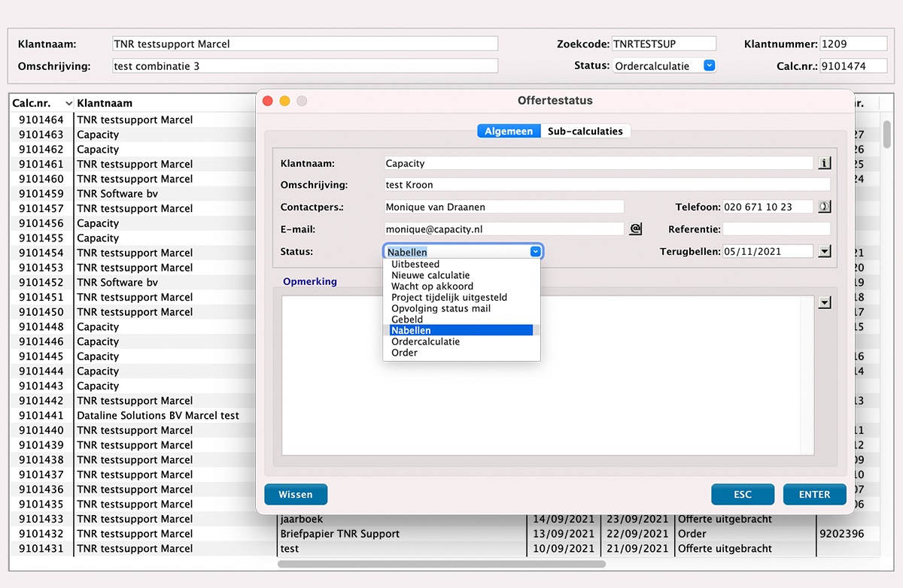Switch to the Sub-calculaties tab
The width and height of the screenshot is (903, 588).
585,131
